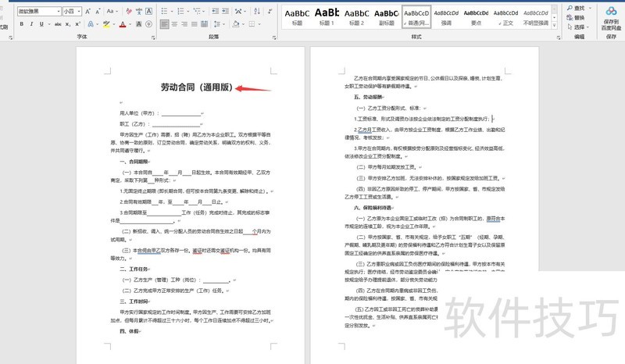Toggle italic formatting

tap(32, 24)
